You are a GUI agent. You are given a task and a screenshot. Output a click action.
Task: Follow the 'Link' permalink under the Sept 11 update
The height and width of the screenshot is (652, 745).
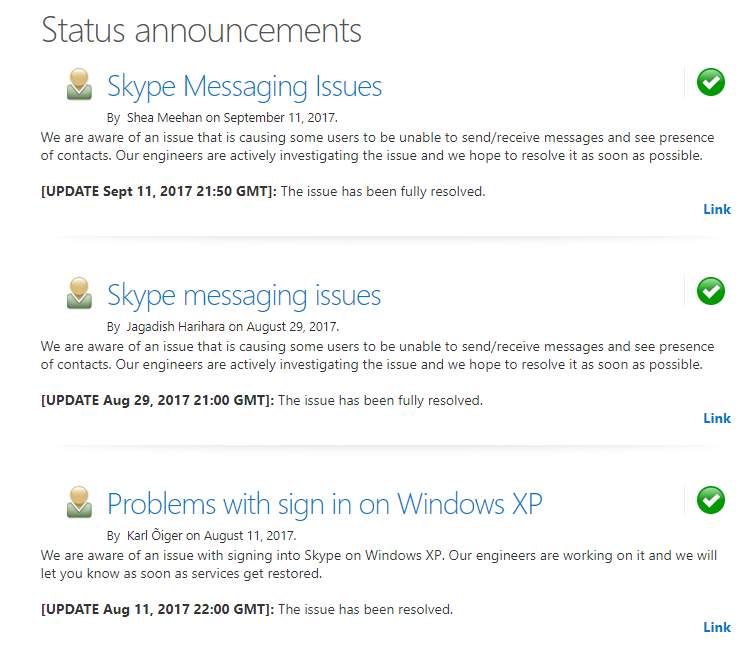point(717,210)
